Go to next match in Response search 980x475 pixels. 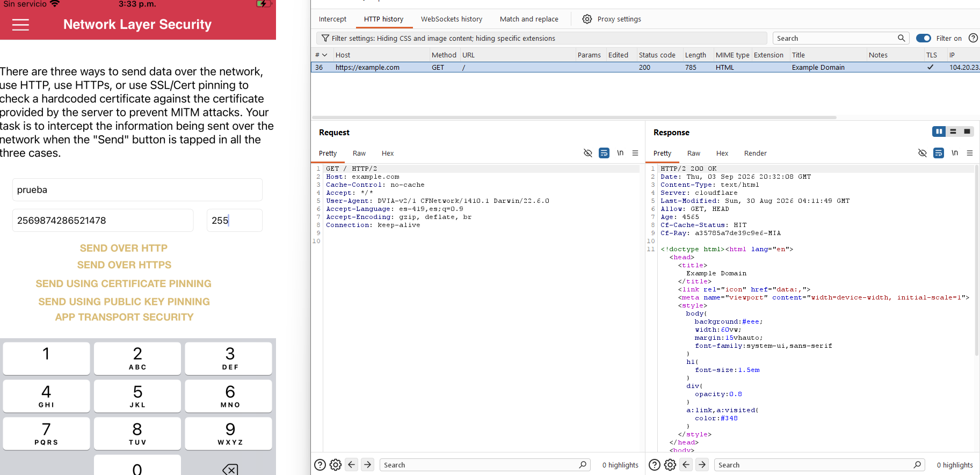tap(702, 465)
